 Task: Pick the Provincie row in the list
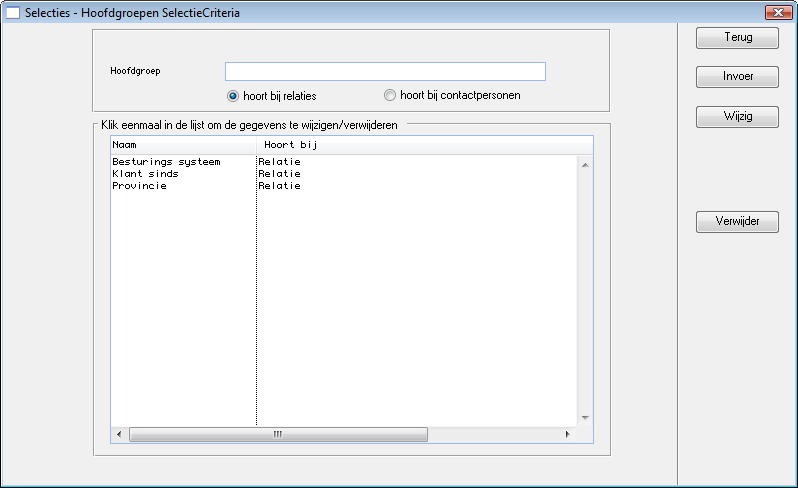tap(140, 186)
